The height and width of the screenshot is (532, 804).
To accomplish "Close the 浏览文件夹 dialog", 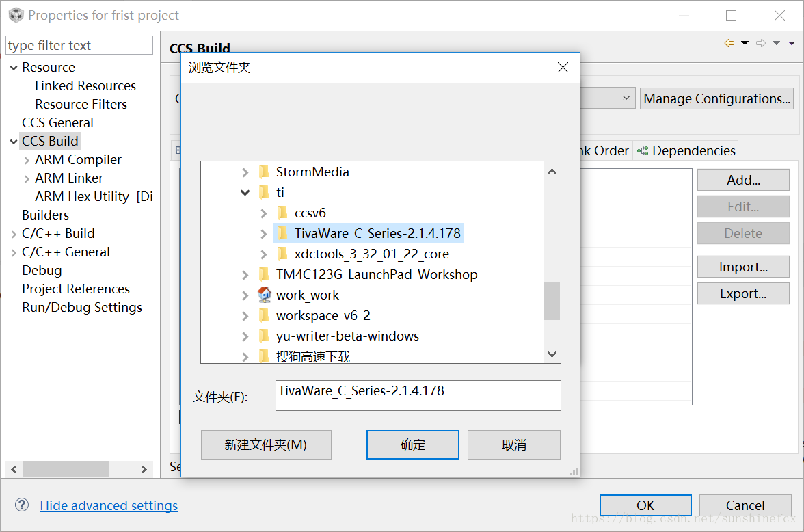I will pos(563,67).
